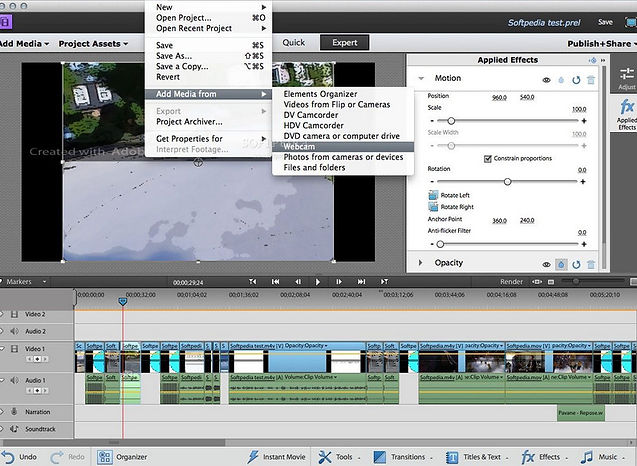
Task: Toggle Motion effect visibility eye
Action: click(546, 78)
